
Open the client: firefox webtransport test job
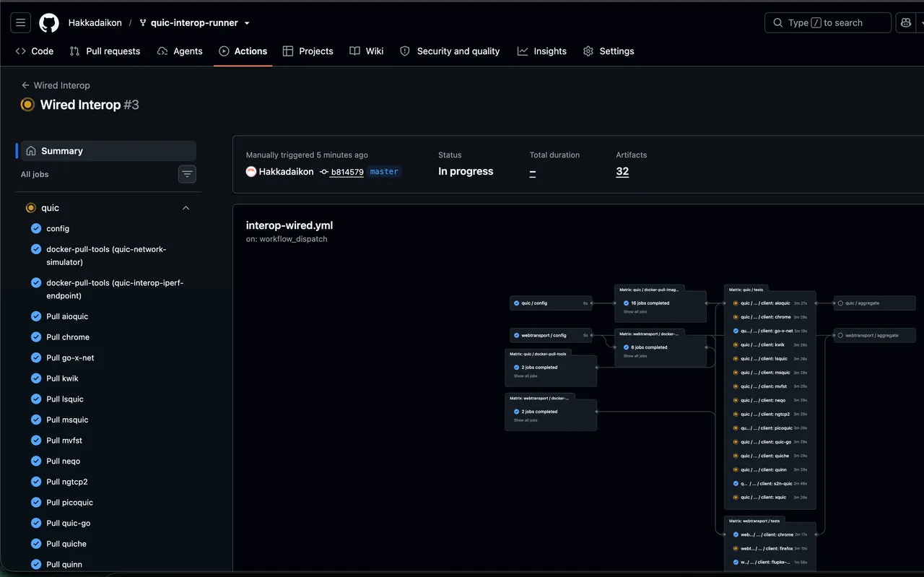tap(770, 548)
